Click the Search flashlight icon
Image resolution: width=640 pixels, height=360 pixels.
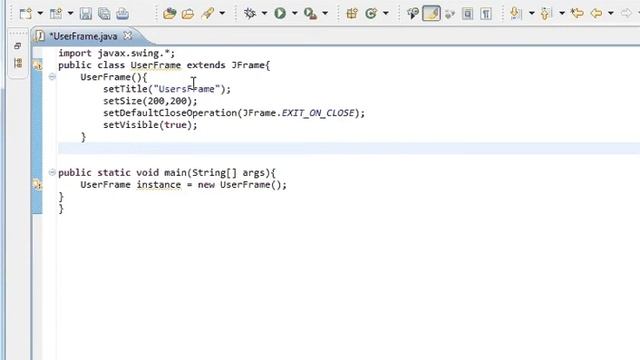click(x=207, y=13)
